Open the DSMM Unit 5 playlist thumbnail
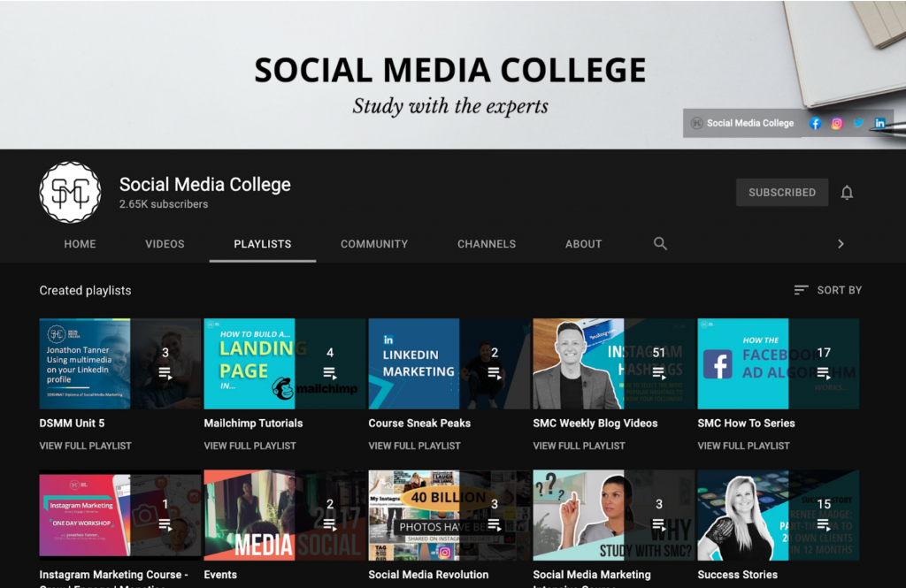This screenshot has width=906, height=588. [x=120, y=364]
